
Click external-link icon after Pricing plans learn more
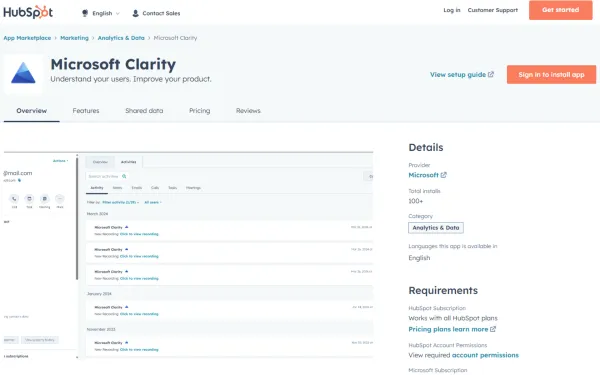click(492, 329)
